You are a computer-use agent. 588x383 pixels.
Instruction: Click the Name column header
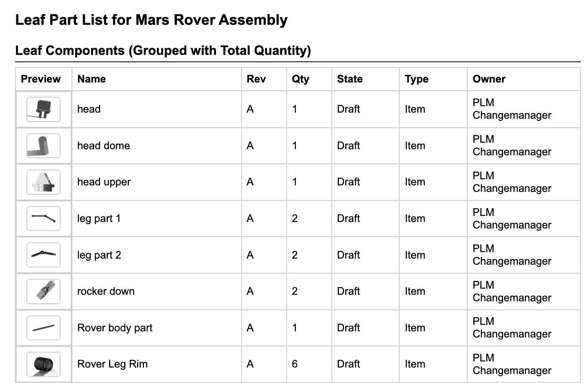click(91, 79)
